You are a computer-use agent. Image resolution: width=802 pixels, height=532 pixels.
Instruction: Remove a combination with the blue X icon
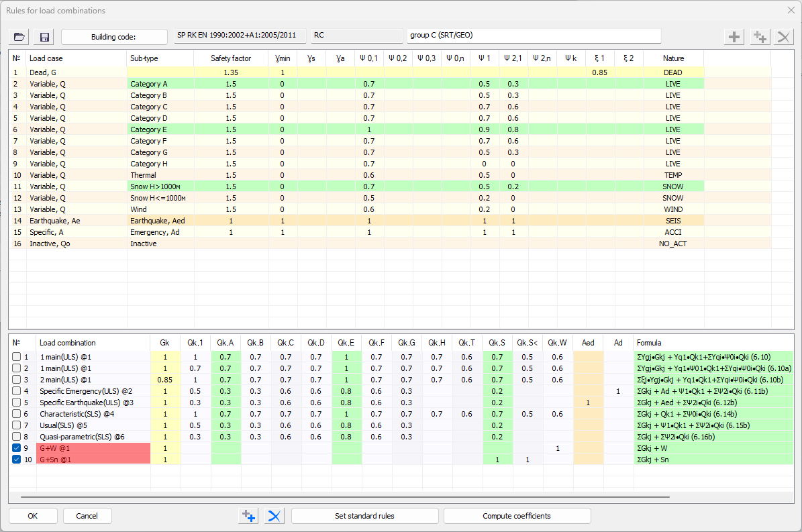point(273,515)
